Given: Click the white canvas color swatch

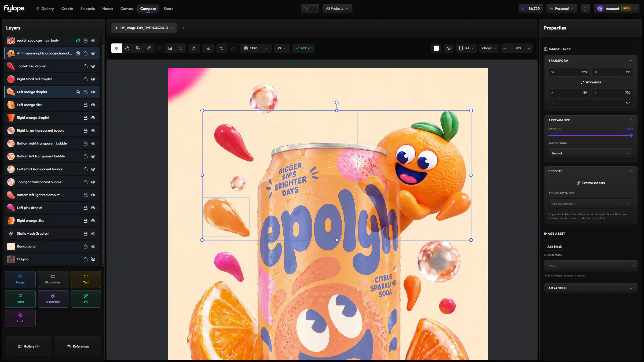Looking at the screenshot, I should click(x=436, y=48).
